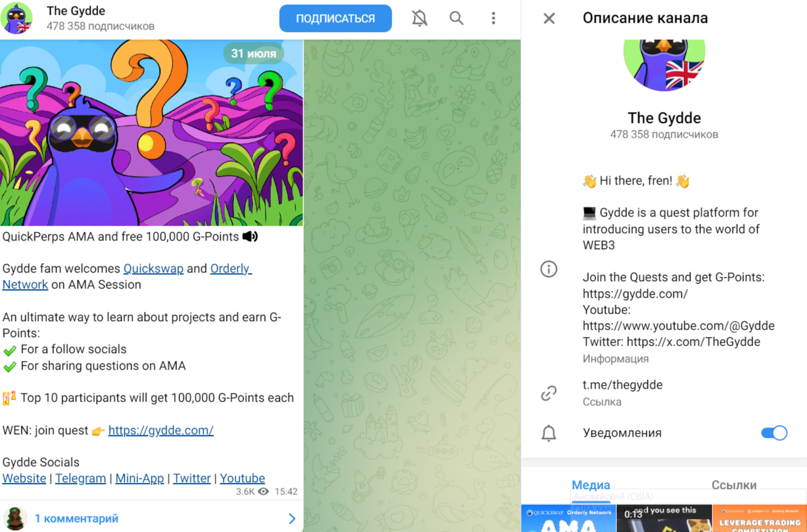807x532 pixels.
Task: Open the gydde.com link after WEN join quest
Action: coord(161,431)
